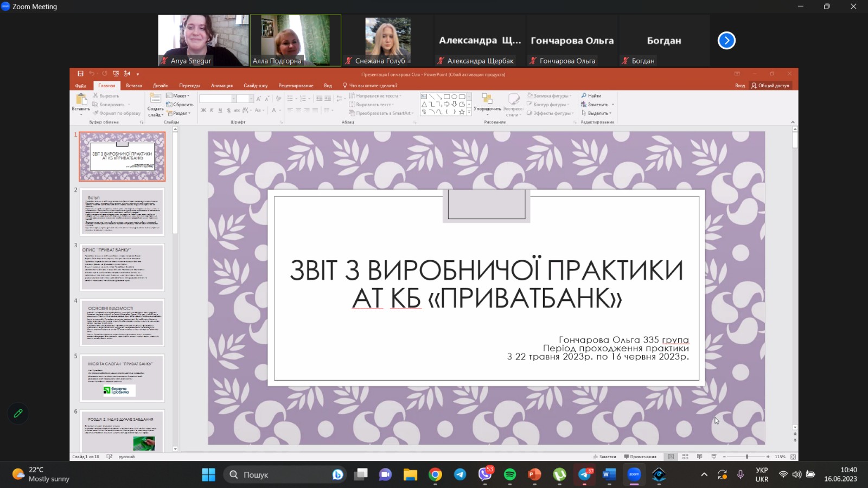Click the Сбросить slide reset icon

pyautogui.click(x=169, y=105)
